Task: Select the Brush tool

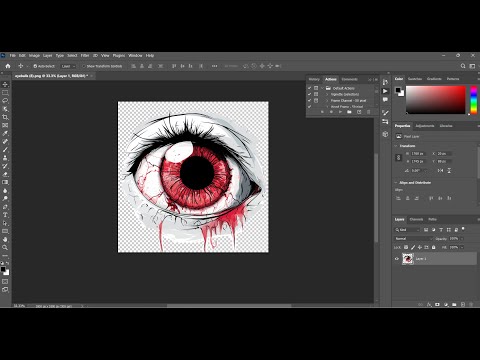Action: [x=5, y=150]
